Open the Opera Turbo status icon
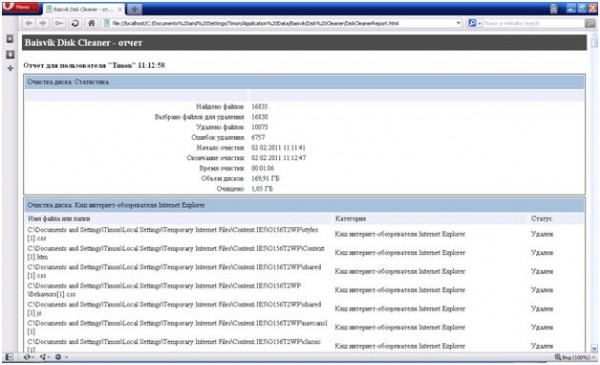 coord(60,357)
